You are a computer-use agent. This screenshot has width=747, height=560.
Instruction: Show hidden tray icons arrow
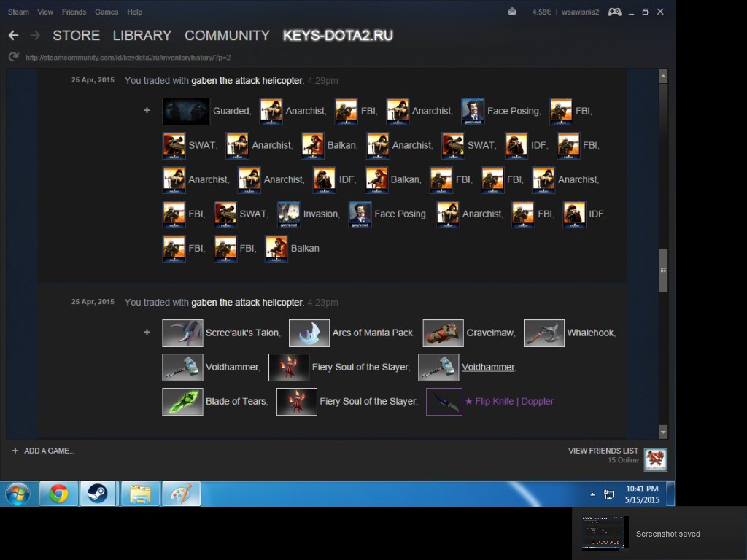(x=592, y=494)
